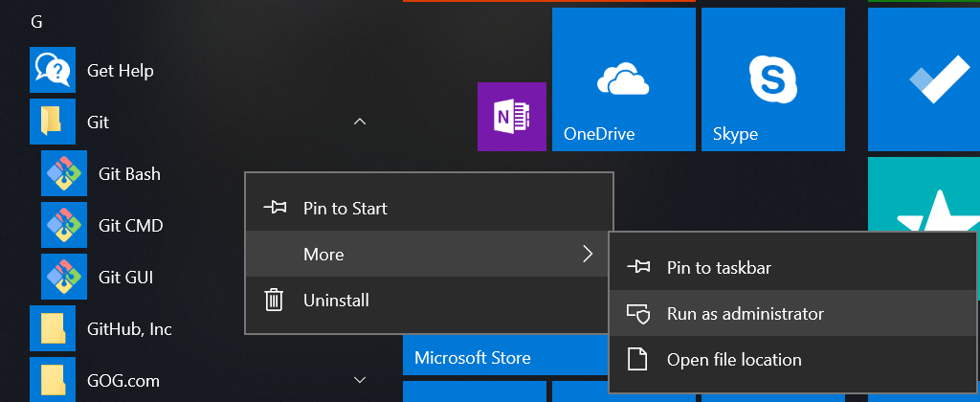Open the More submenu arrow

[x=588, y=255]
